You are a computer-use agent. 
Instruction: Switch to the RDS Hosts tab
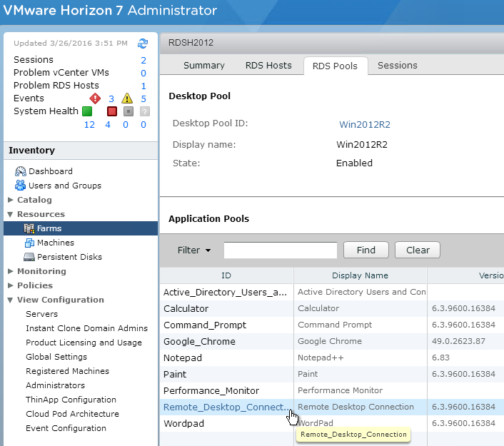[268, 65]
